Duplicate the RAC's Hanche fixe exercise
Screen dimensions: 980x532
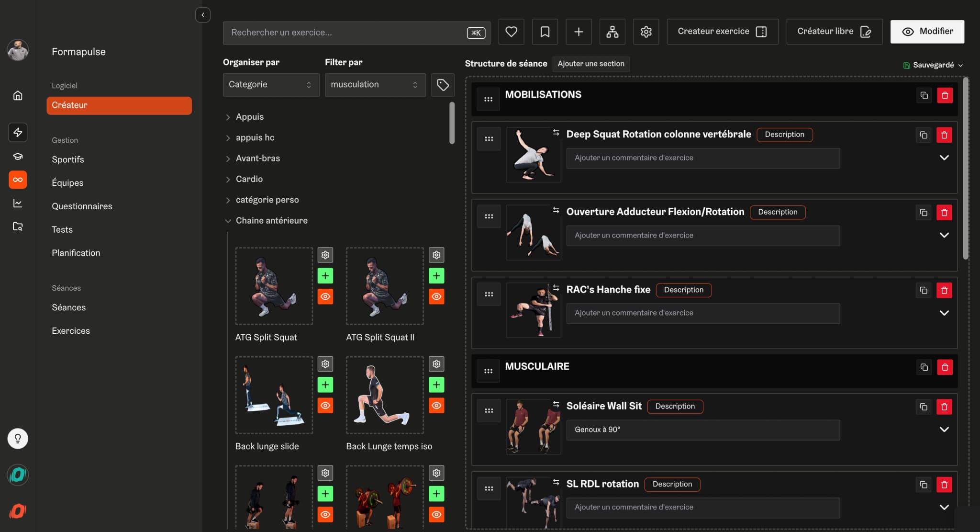click(x=924, y=290)
